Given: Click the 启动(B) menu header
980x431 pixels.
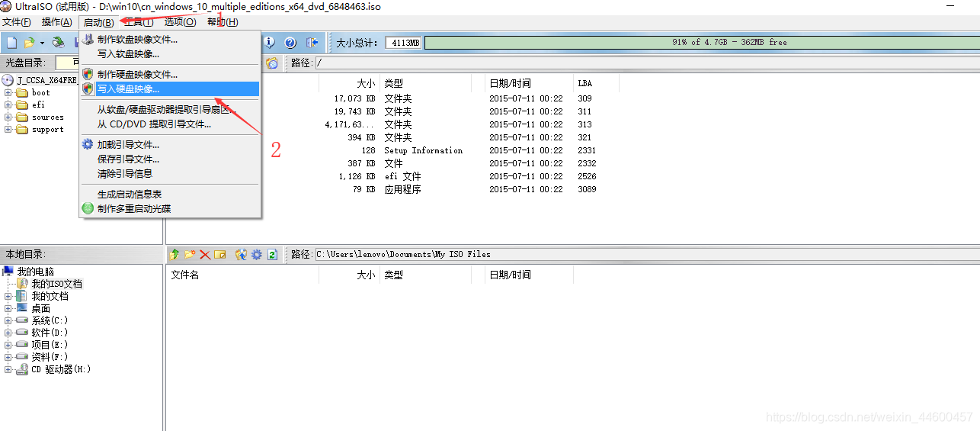Looking at the screenshot, I should click(99, 22).
